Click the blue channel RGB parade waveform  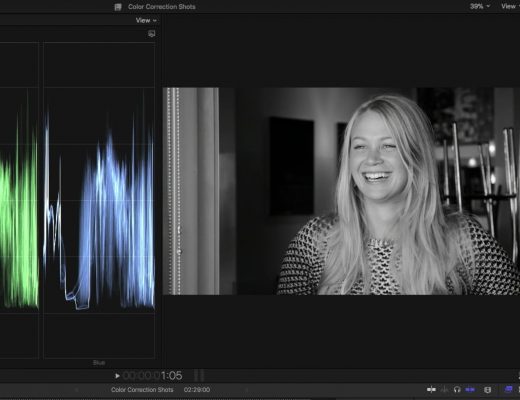pyautogui.click(x=99, y=200)
